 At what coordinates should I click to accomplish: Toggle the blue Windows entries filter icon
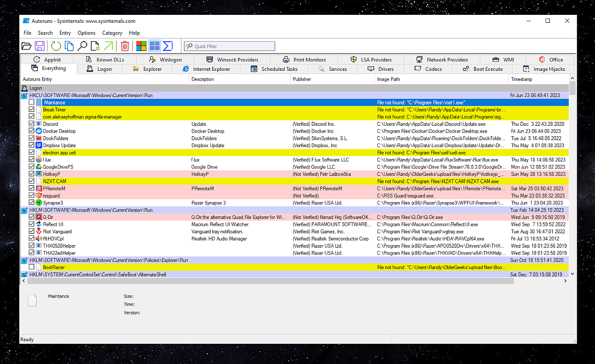point(155,46)
